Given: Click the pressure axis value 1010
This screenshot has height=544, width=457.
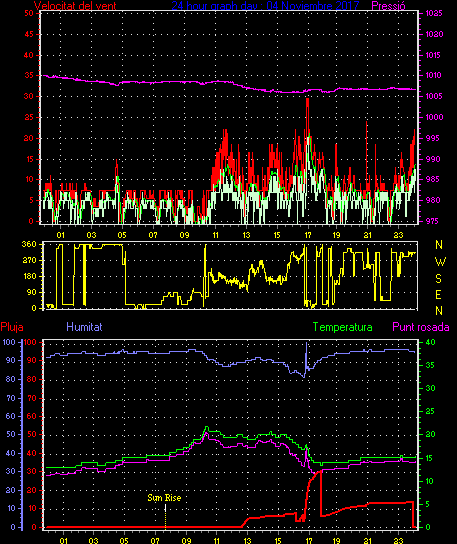Looking at the screenshot, I should [433, 75].
